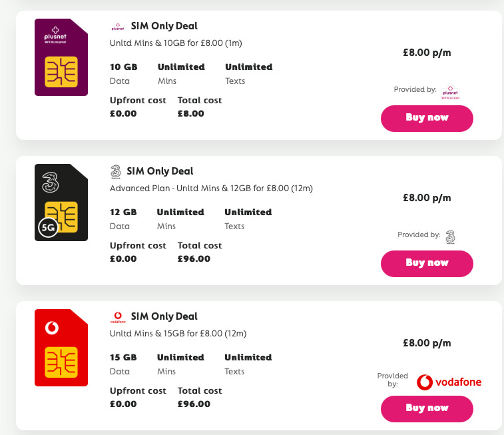The width and height of the screenshot is (504, 435).
Task: Click the small Vodafone logo beside the deal title
Action: pyautogui.click(x=117, y=317)
